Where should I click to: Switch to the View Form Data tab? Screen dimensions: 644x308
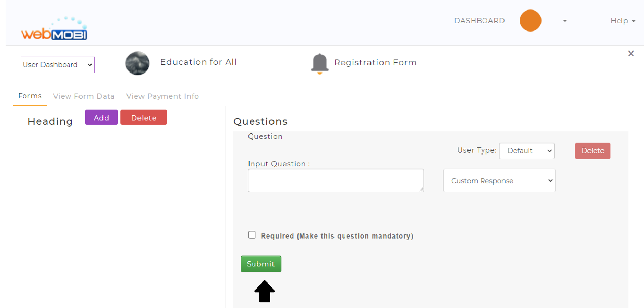coord(84,96)
